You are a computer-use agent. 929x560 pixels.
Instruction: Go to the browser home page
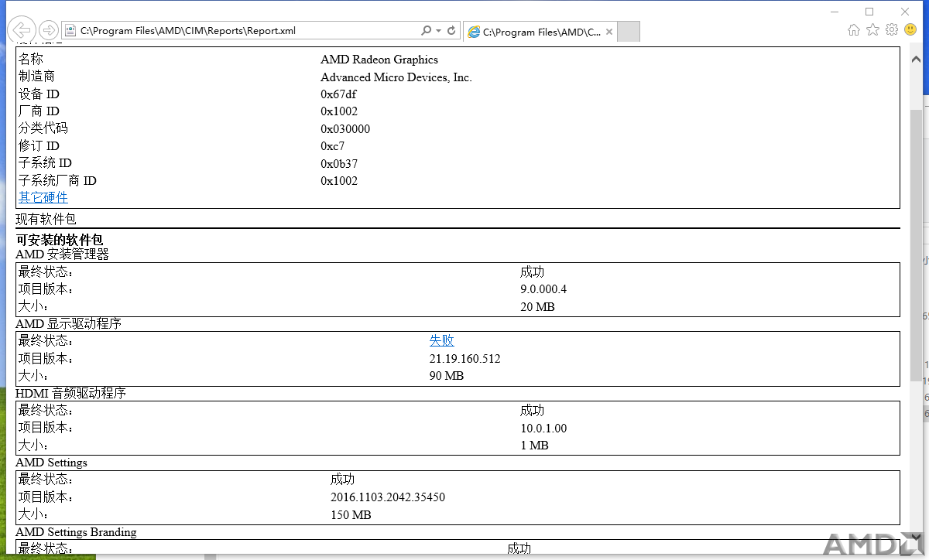854,30
